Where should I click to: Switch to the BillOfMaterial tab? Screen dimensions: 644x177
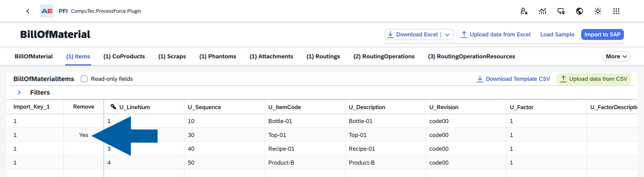(34, 56)
